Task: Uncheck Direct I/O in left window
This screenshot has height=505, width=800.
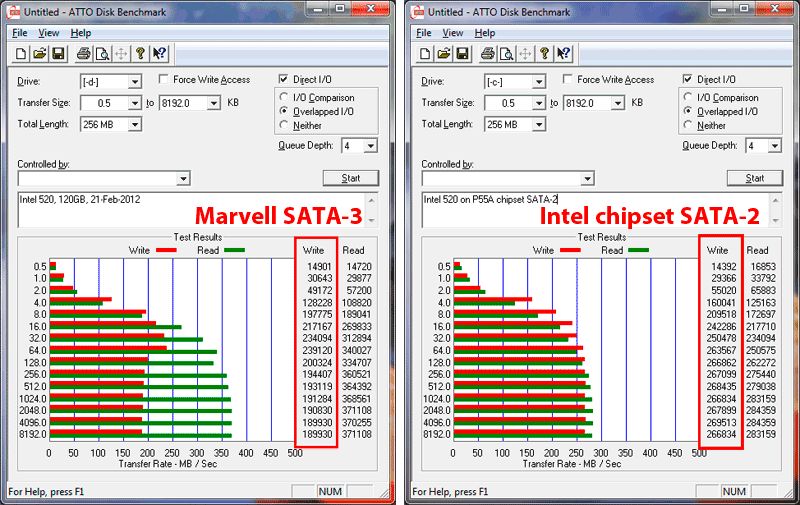Action: coord(284,80)
